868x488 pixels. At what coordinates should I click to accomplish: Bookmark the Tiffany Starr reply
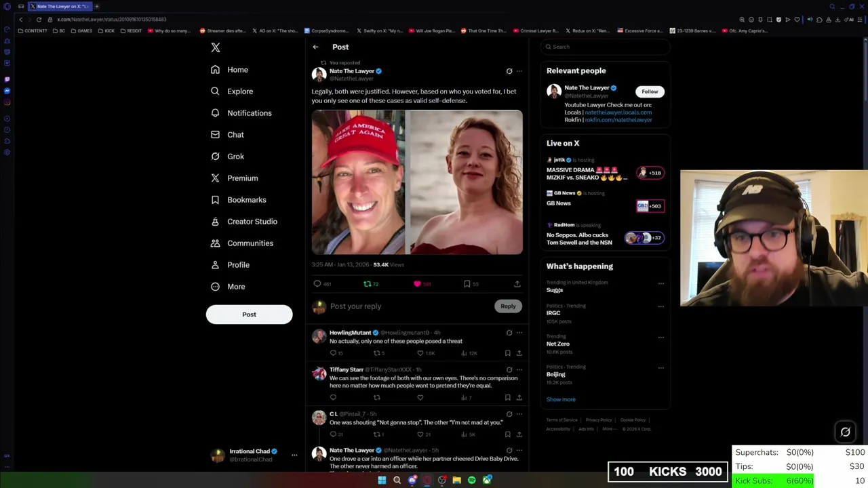(x=507, y=397)
